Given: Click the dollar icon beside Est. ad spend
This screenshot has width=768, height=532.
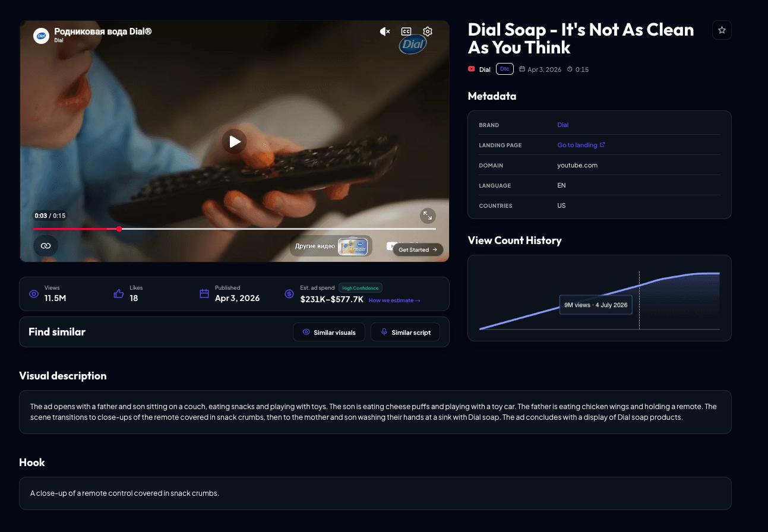Looking at the screenshot, I should 289,294.
